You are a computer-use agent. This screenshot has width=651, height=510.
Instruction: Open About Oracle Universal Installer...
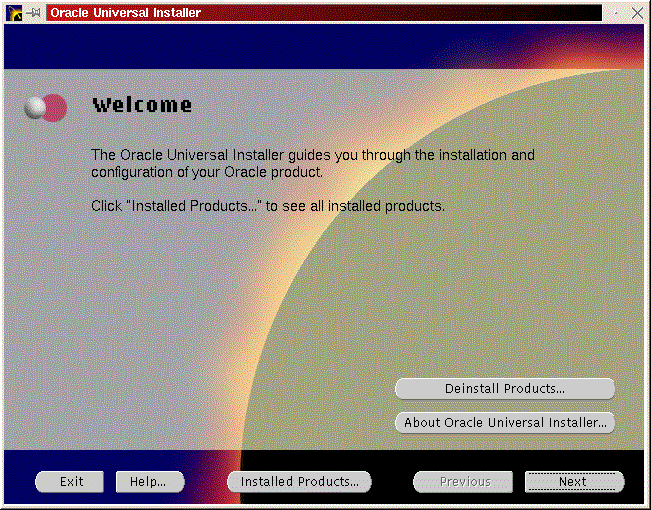tap(504, 423)
